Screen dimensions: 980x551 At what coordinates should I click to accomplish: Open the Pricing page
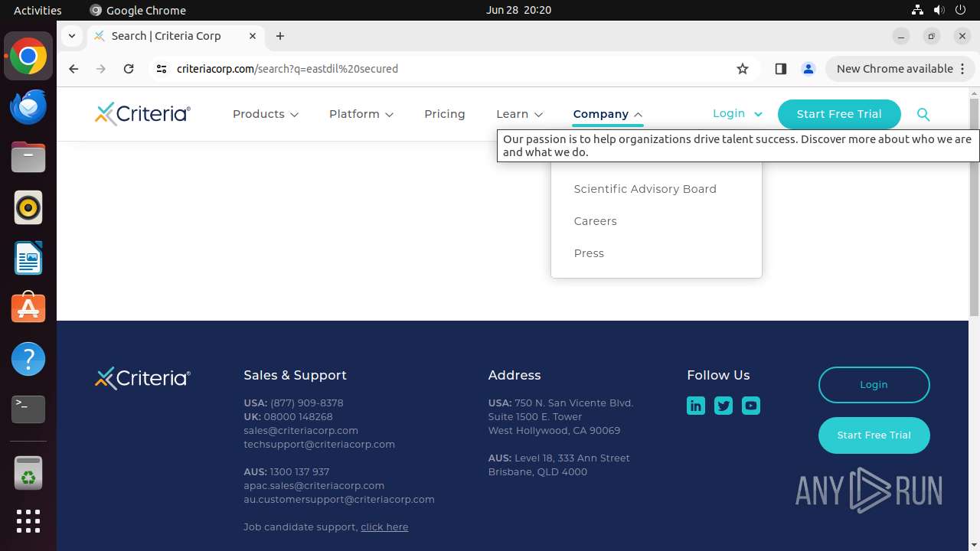point(445,114)
